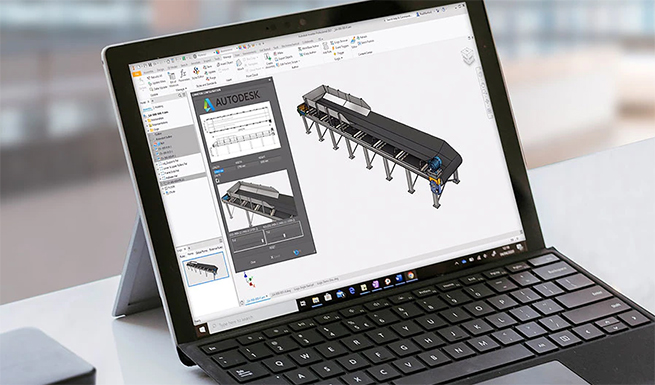Show hidden system tray icons chevron

457,263
